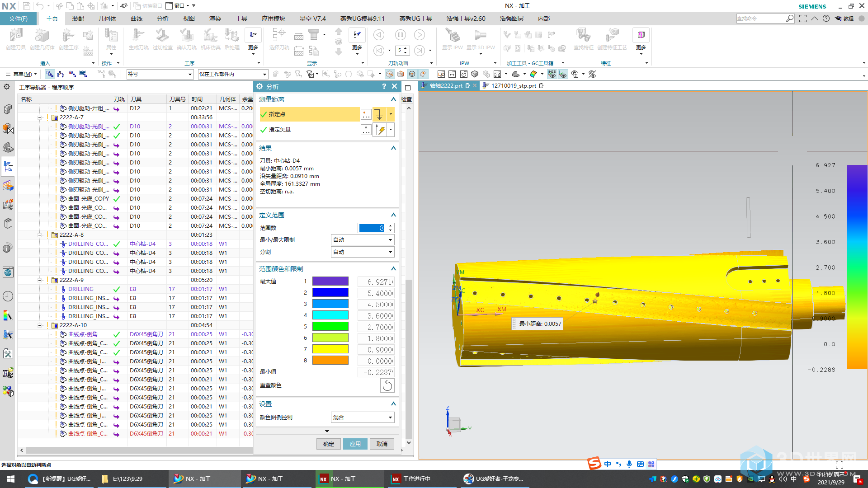Open the history clock tab in sidebar

[8, 296]
